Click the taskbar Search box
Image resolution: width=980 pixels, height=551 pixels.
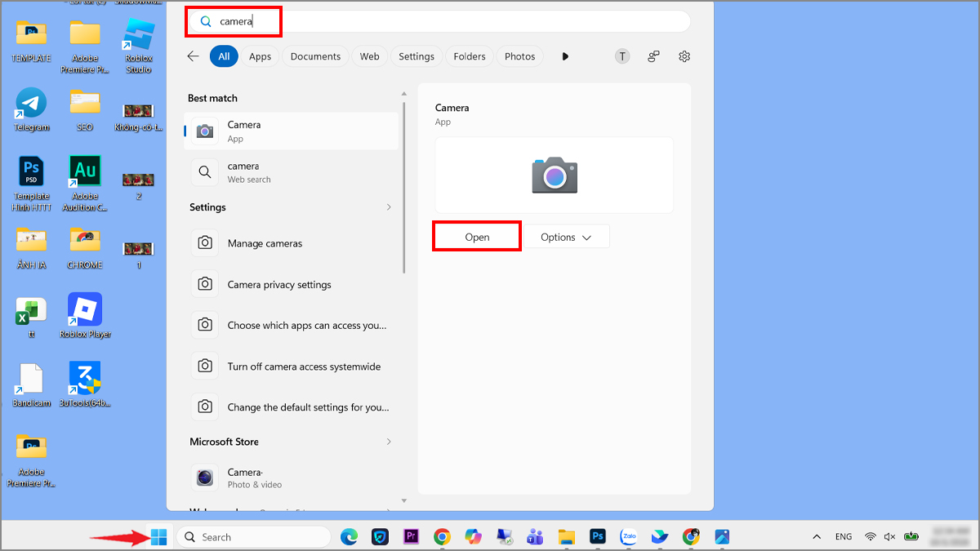coord(254,536)
